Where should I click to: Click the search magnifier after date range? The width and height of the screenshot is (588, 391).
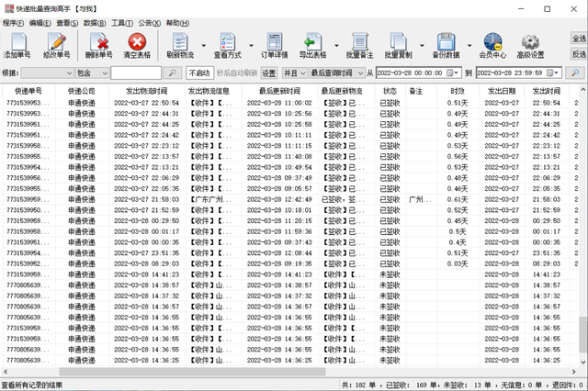click(575, 73)
